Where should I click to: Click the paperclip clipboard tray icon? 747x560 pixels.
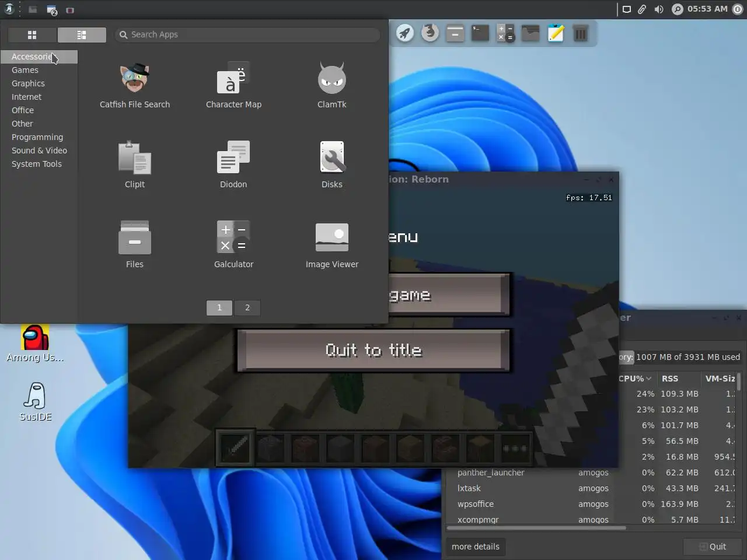[642, 9]
